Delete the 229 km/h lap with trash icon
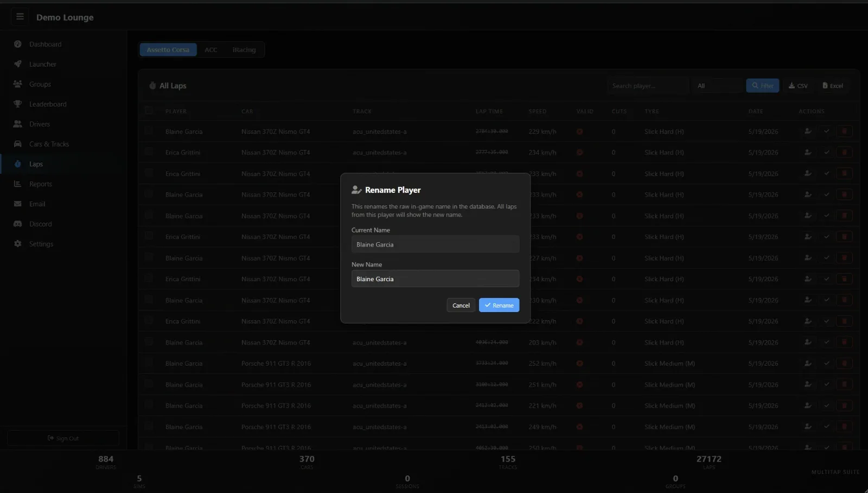Image resolution: width=868 pixels, height=493 pixels. pos(844,131)
